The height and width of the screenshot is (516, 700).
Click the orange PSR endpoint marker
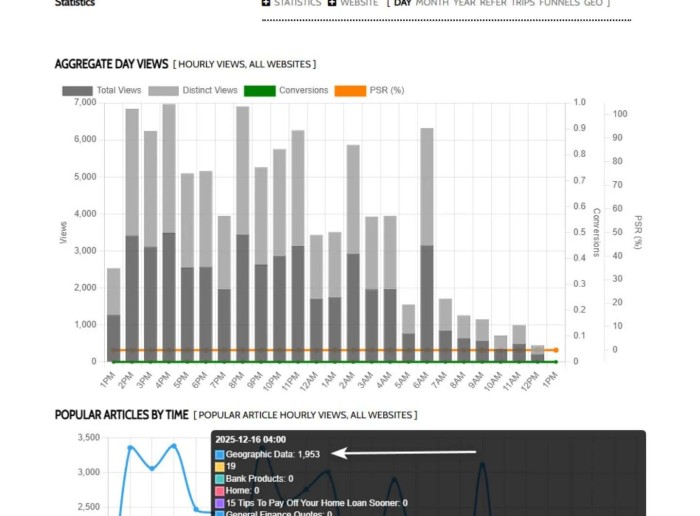556,350
